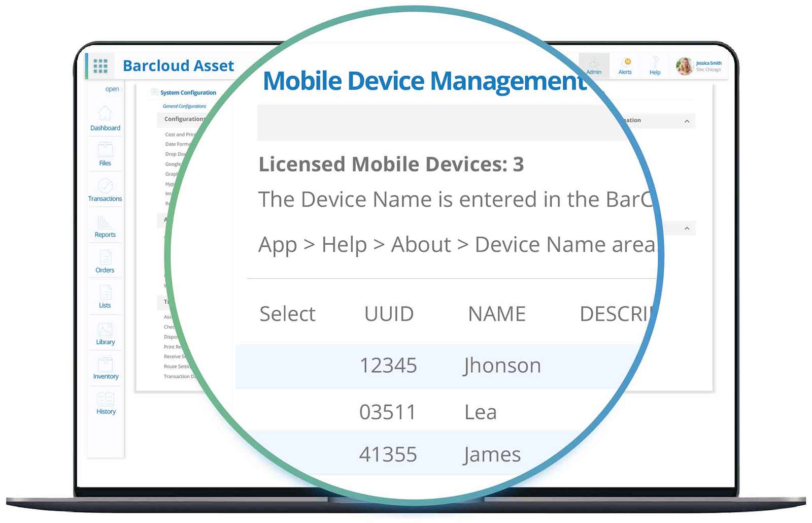Viewport: 812px width, 523px height.
Task: Click the truncated DESCRI… column header
Action: 615,314
